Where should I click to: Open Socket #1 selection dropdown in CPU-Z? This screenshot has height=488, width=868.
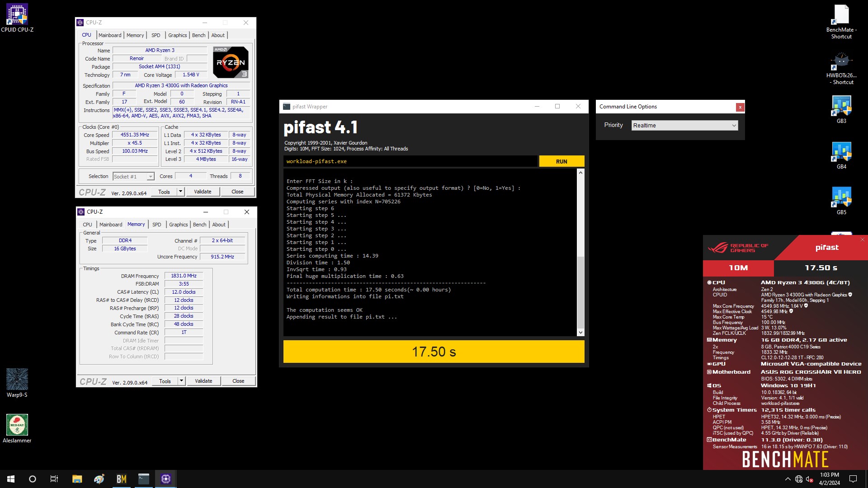point(133,177)
